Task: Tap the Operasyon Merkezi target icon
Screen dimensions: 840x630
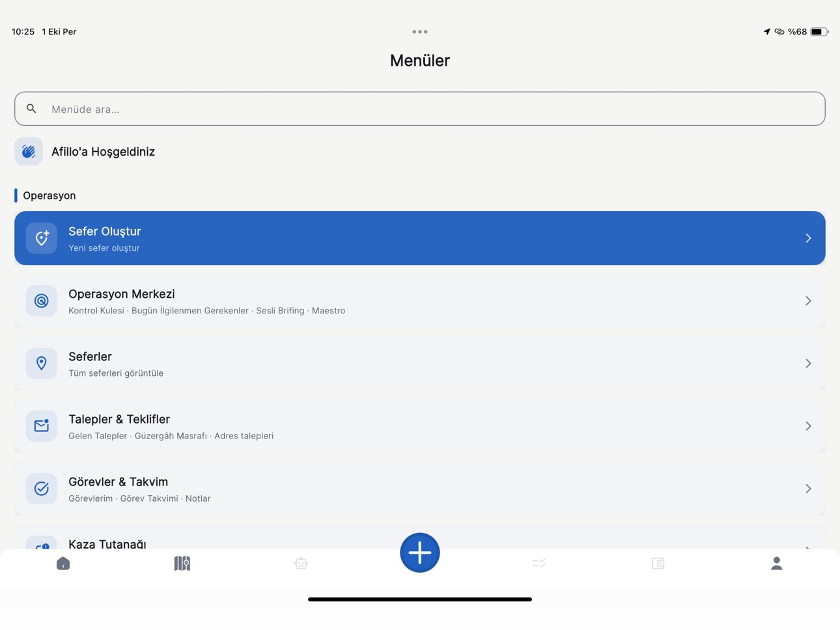Action: (x=42, y=300)
